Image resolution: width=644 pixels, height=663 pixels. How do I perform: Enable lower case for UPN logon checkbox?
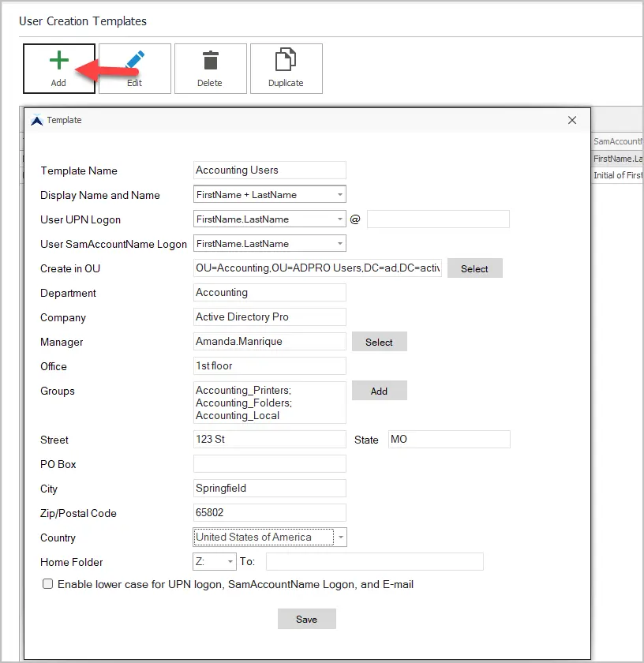click(48, 584)
